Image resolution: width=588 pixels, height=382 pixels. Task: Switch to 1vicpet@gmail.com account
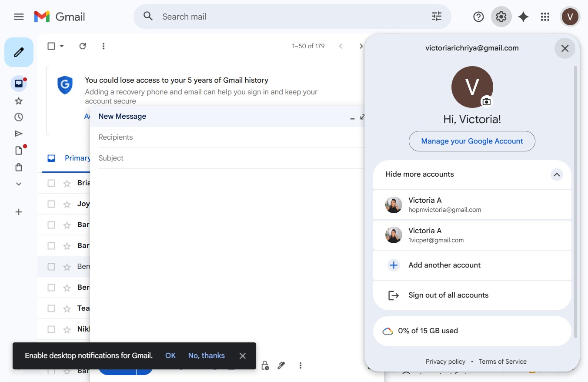pyautogui.click(x=472, y=235)
